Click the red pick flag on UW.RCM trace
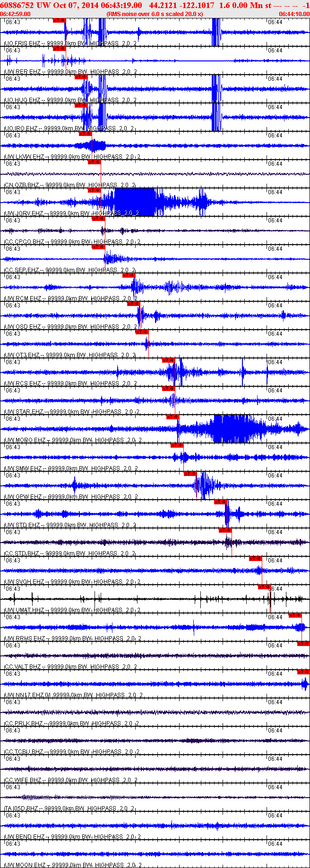Image resolution: width=310 pixels, height=868 pixels. pos(129,275)
